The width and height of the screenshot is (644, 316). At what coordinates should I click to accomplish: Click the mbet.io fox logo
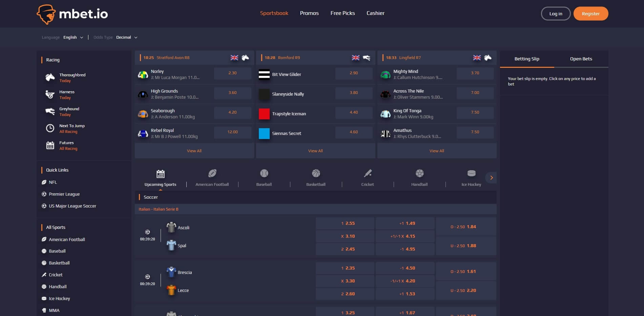click(47, 14)
